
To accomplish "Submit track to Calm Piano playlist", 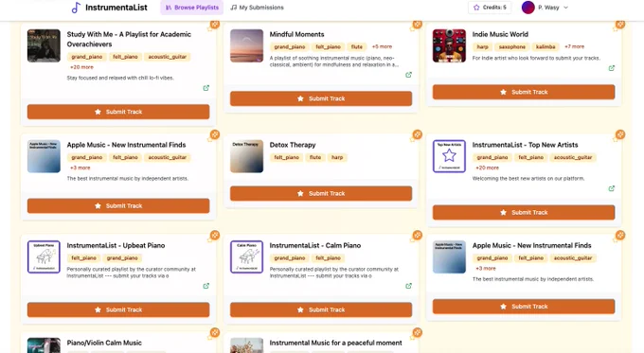I will coord(321,309).
